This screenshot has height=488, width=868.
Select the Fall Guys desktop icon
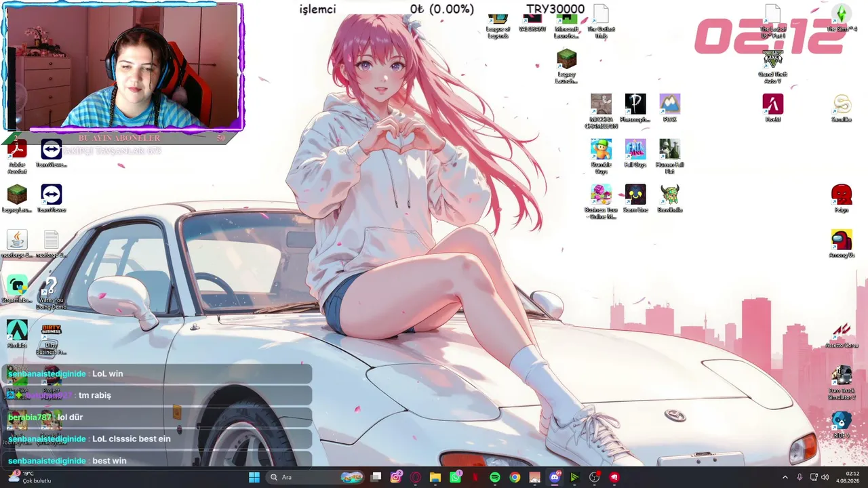[x=635, y=153]
